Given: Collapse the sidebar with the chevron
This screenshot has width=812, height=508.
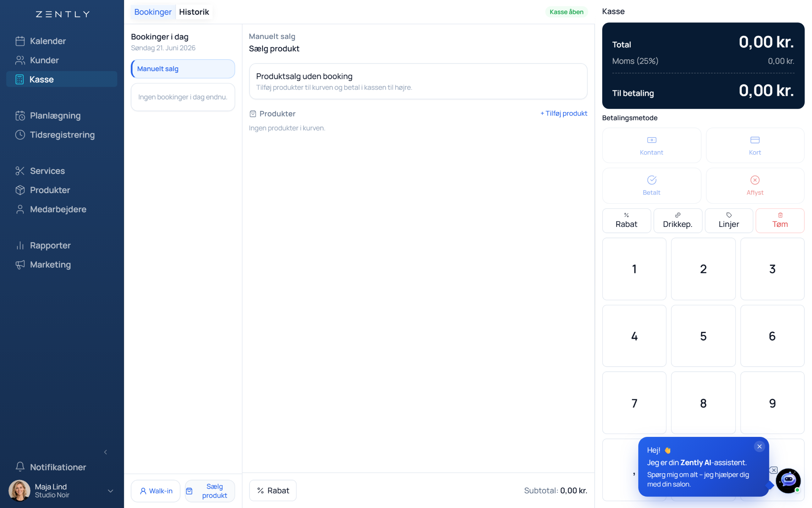Looking at the screenshot, I should 106,452.
